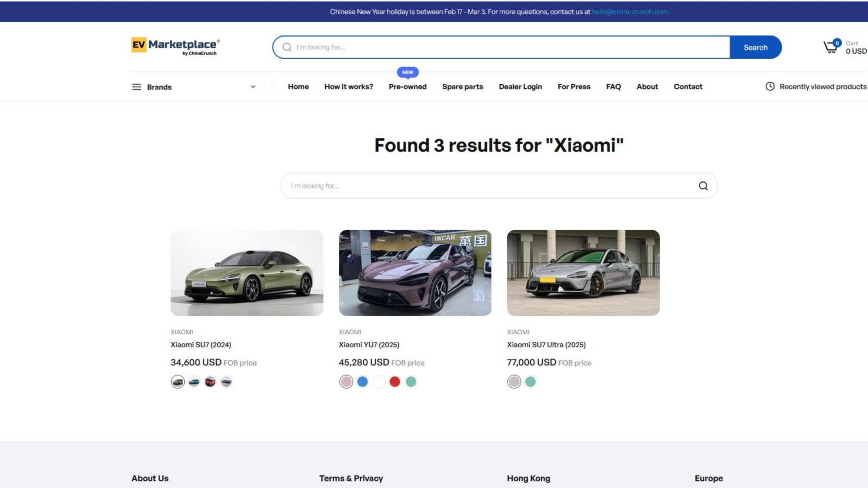This screenshot has height=488, width=868.
Task: Choose the red color option for Xiaomi YU7
Action: pyautogui.click(x=395, y=382)
